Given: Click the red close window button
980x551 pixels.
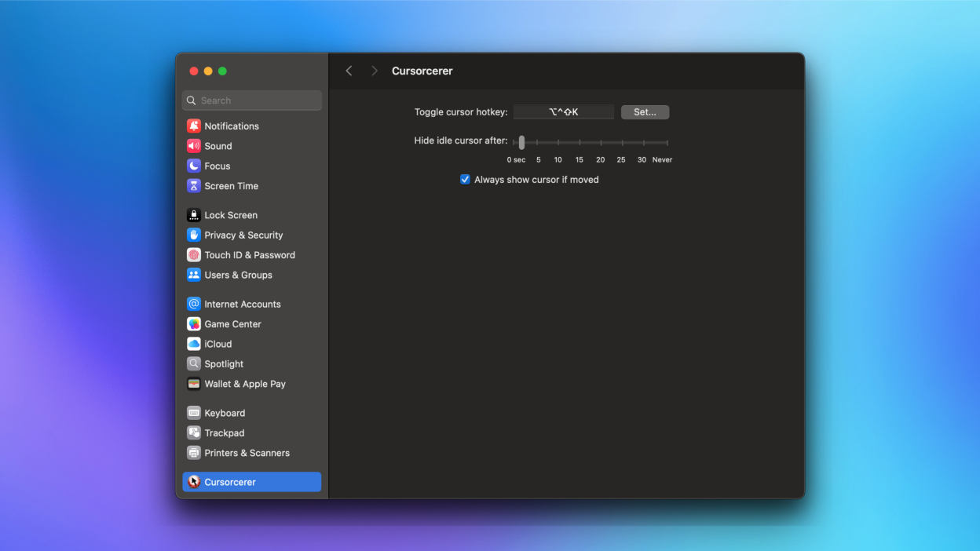Looking at the screenshot, I should [x=194, y=71].
